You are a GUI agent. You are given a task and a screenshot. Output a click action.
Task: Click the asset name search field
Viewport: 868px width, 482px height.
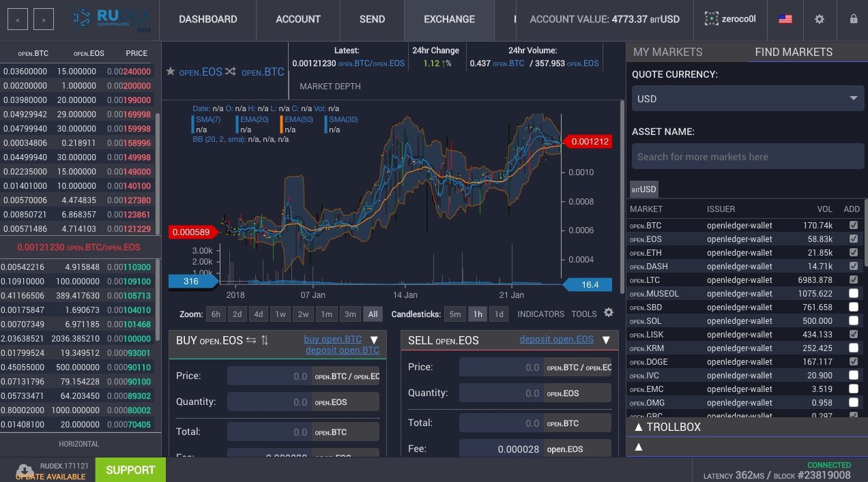(748, 156)
